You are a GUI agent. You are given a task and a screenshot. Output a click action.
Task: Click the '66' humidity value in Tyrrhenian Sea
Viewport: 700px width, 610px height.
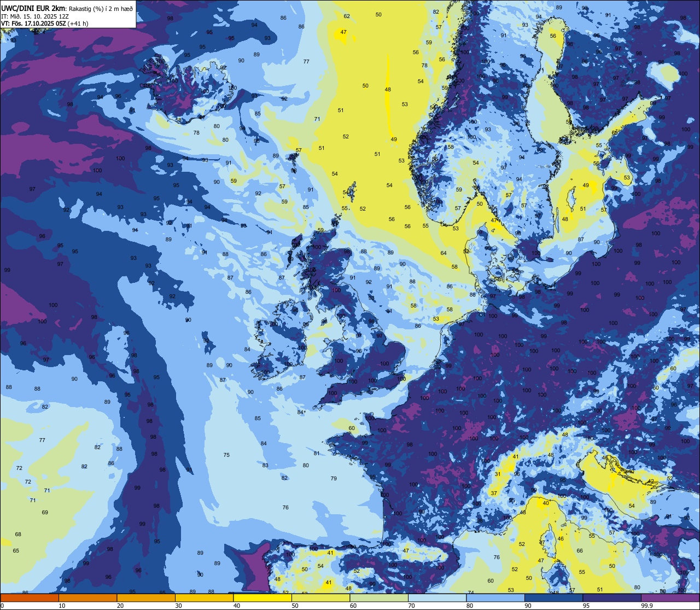[580, 551]
